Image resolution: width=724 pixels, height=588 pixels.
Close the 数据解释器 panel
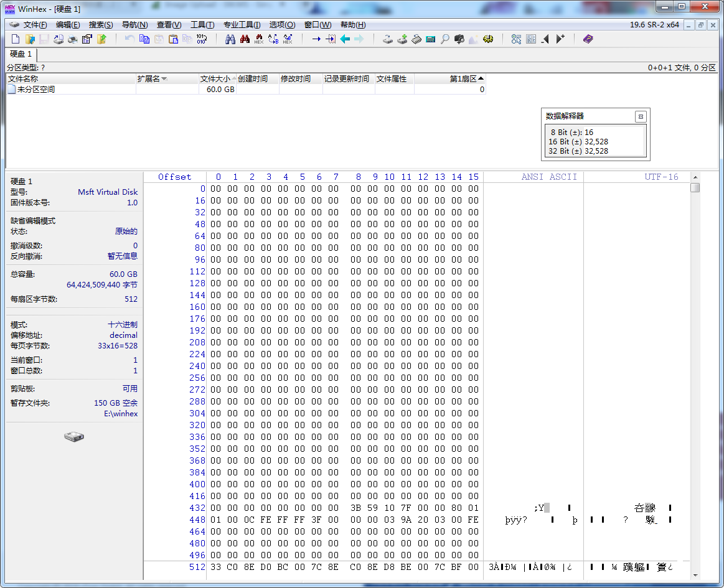[641, 117]
